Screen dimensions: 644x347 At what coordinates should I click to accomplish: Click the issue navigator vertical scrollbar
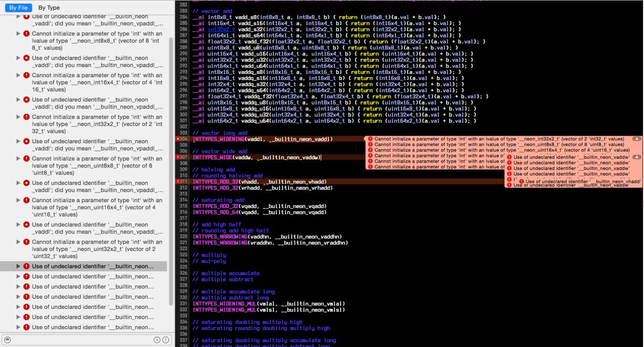point(171,172)
